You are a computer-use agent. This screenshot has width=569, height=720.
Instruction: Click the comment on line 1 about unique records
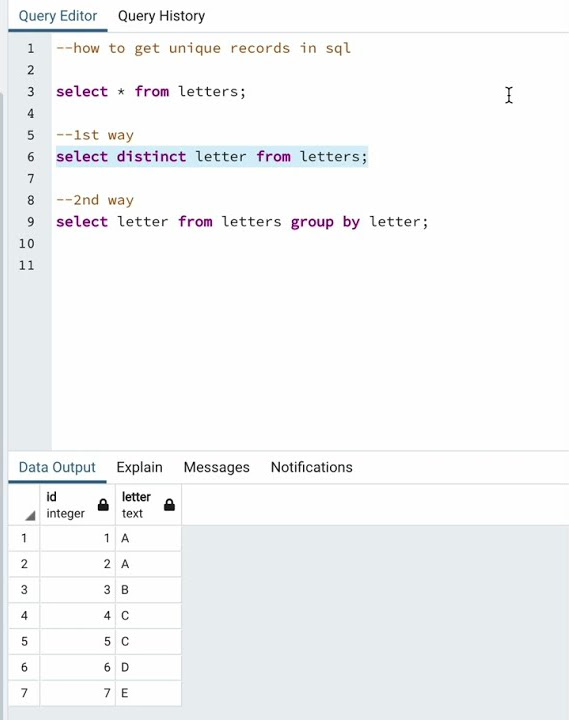click(203, 48)
